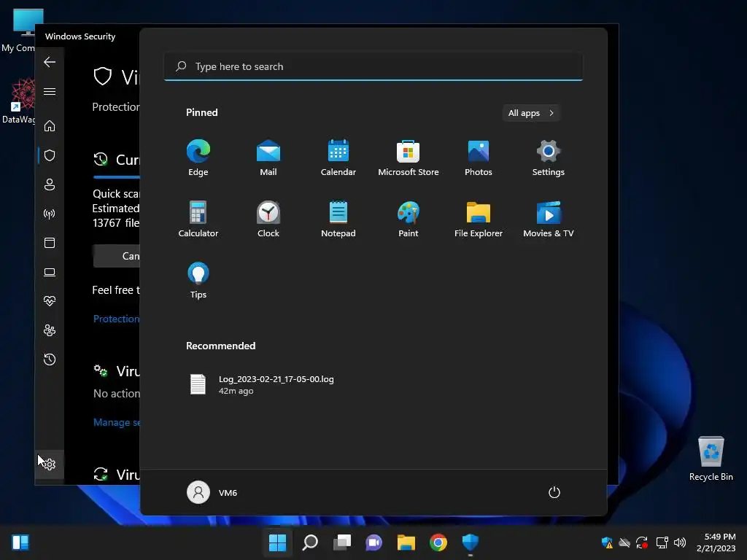Open taskbar Search
This screenshot has height=560, width=747.
(309, 542)
